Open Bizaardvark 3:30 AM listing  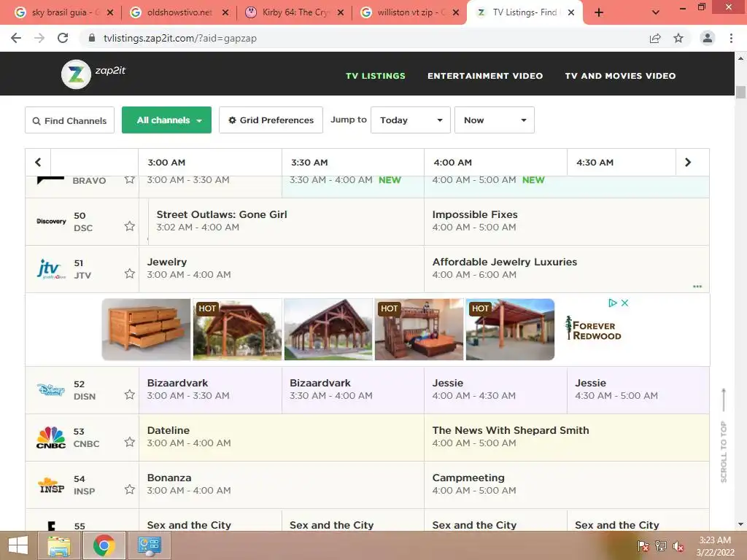[x=353, y=389]
